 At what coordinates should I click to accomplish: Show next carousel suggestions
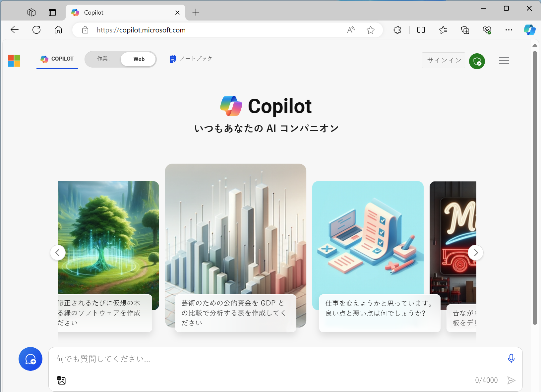pyautogui.click(x=476, y=253)
